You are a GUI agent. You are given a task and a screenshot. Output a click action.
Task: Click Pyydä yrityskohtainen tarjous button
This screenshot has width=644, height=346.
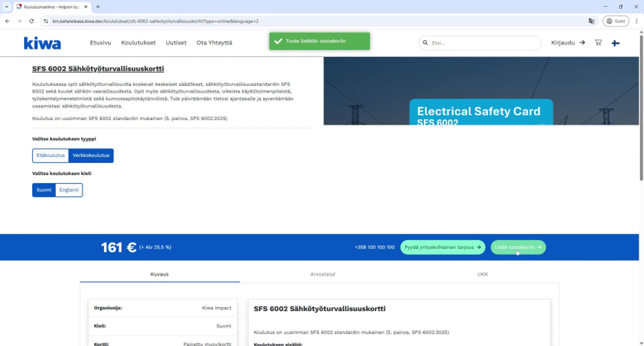443,247
